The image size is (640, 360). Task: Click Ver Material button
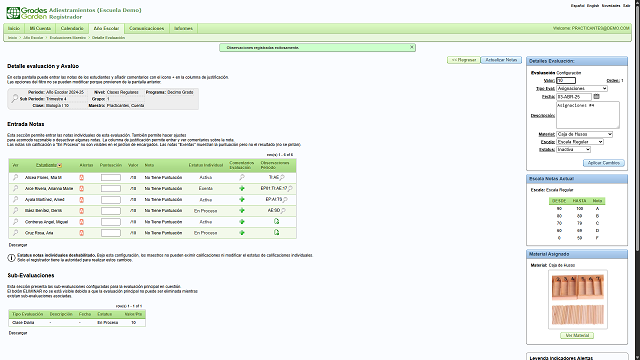point(577,336)
